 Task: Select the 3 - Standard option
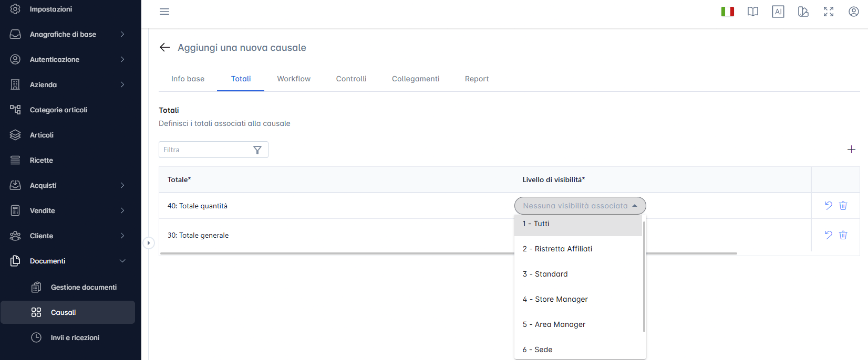click(578, 274)
